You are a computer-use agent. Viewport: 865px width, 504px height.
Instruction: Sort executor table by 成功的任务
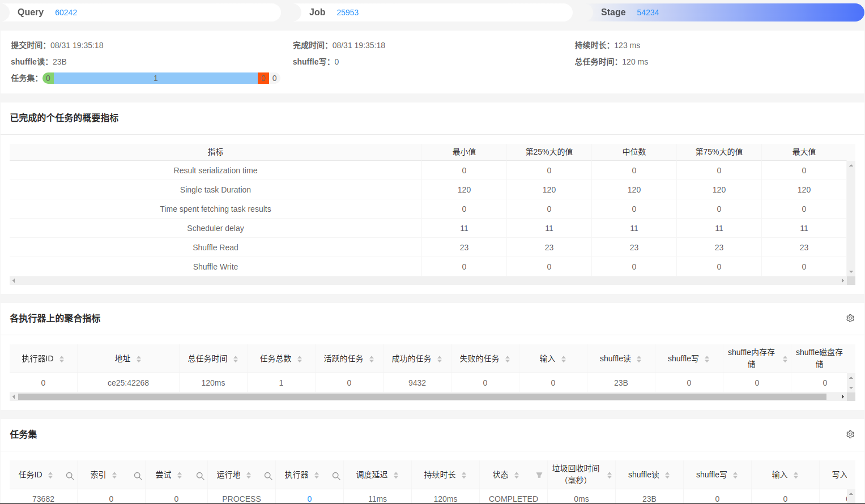440,359
